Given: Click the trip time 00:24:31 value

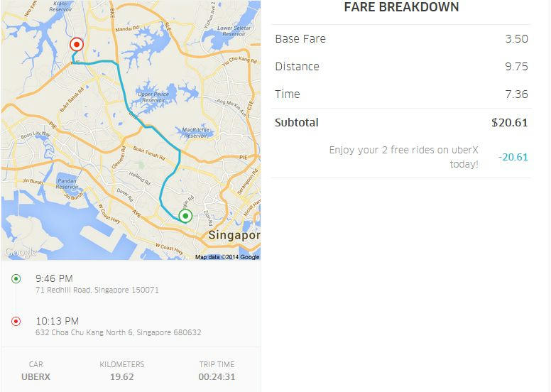Looking at the screenshot, I should pyautogui.click(x=217, y=377).
